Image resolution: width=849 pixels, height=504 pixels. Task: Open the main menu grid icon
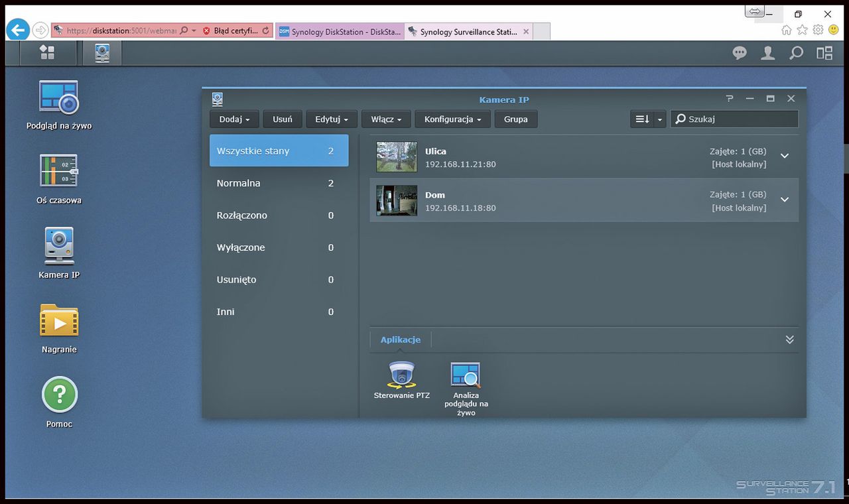coord(46,53)
